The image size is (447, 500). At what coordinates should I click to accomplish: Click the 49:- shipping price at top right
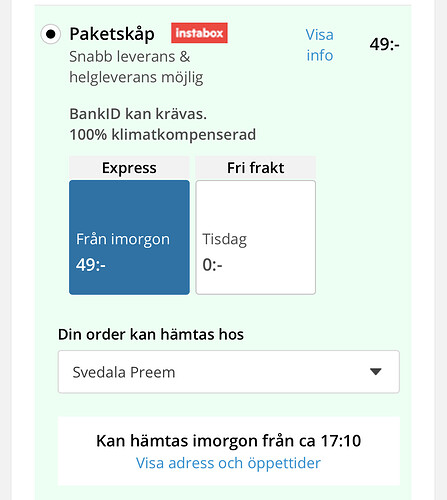pyautogui.click(x=384, y=44)
